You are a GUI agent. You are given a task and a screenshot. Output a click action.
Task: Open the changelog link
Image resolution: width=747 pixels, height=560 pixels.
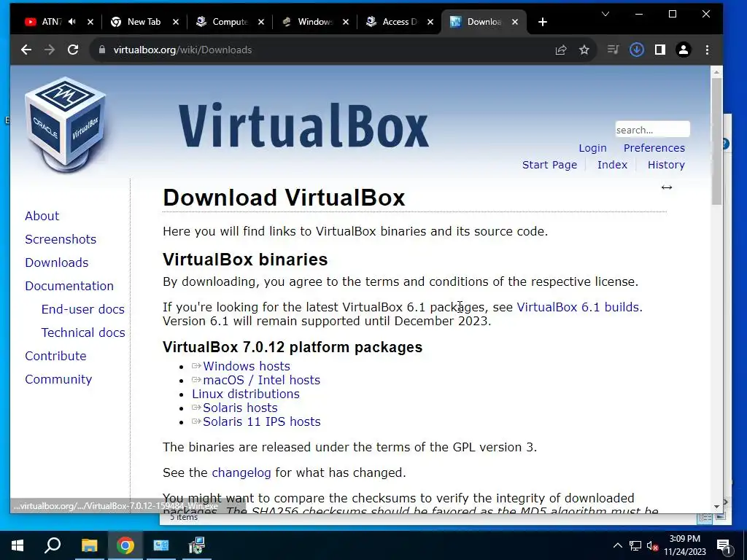241,472
